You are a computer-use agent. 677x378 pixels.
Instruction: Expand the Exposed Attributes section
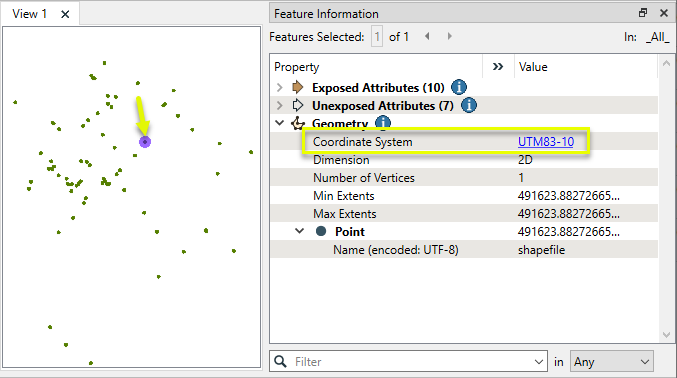(280, 87)
